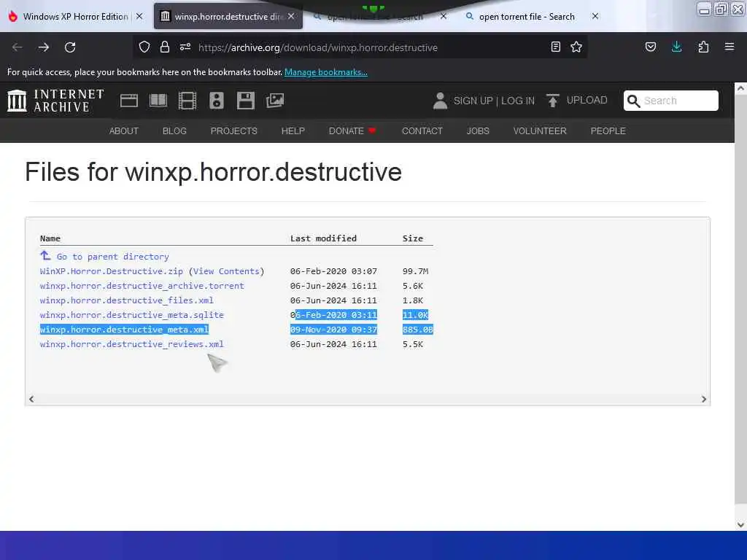Close the winxp.horror.destructive tab
The width and height of the screenshot is (747, 560).
(x=291, y=16)
